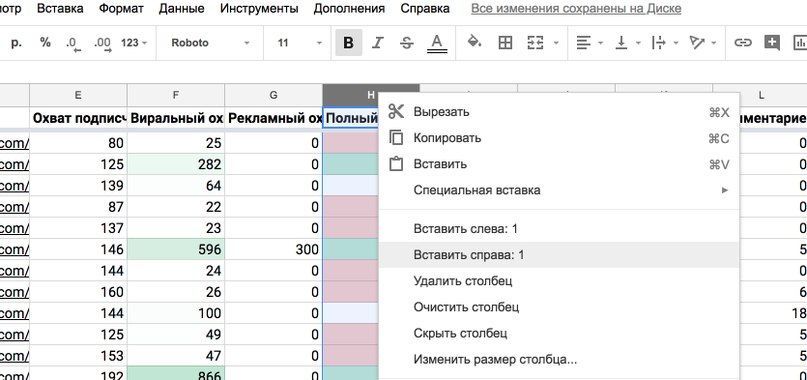Open fill color bucket tool
The height and width of the screenshot is (380, 807).
click(x=474, y=42)
